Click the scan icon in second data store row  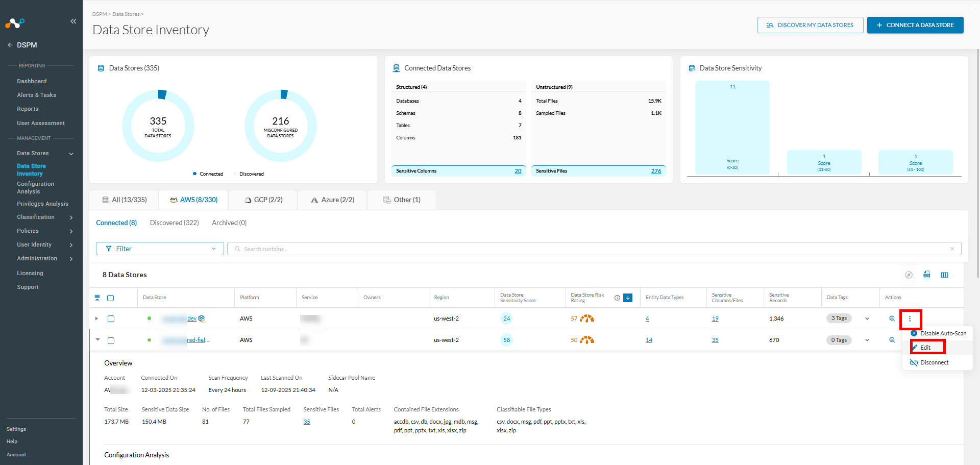(892, 340)
